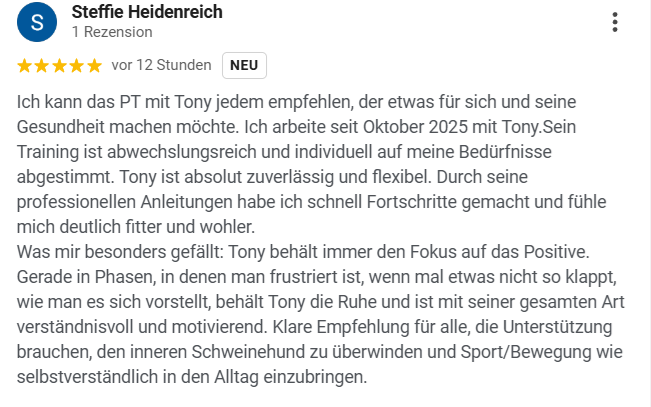This screenshot has height=407, width=651.
Task: Select the third rating star
Action: tap(59, 66)
